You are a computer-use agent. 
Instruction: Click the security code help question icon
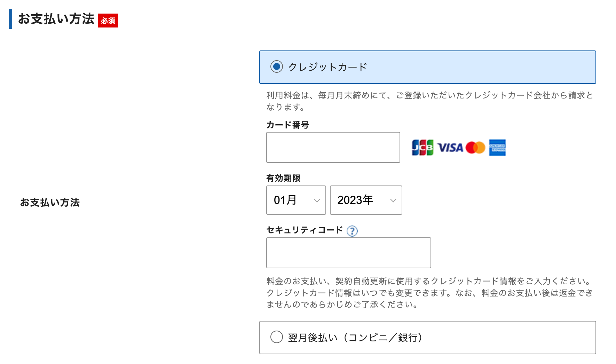[352, 231]
